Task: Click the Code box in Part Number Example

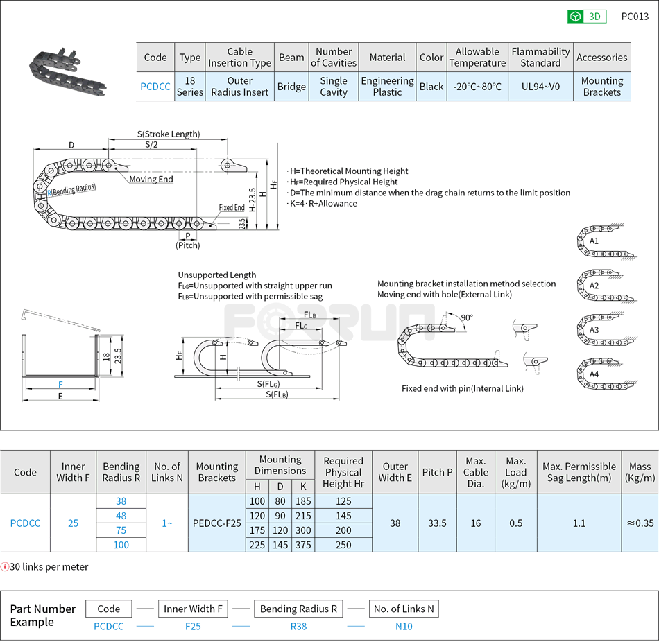Action: pos(108,609)
